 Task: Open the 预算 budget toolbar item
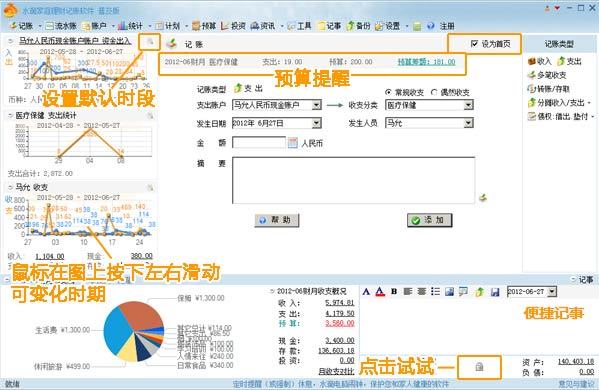pos(204,26)
